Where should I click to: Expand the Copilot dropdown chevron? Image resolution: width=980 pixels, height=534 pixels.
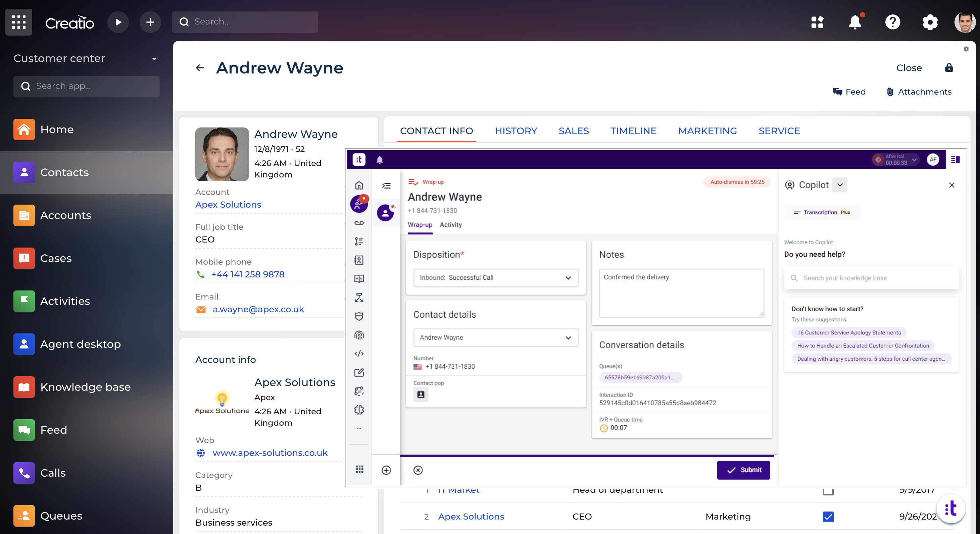tap(840, 185)
